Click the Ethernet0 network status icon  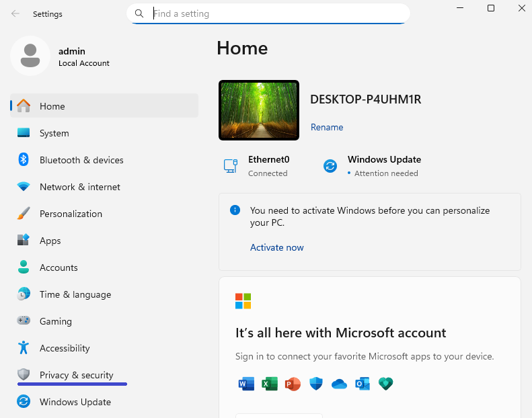231,166
